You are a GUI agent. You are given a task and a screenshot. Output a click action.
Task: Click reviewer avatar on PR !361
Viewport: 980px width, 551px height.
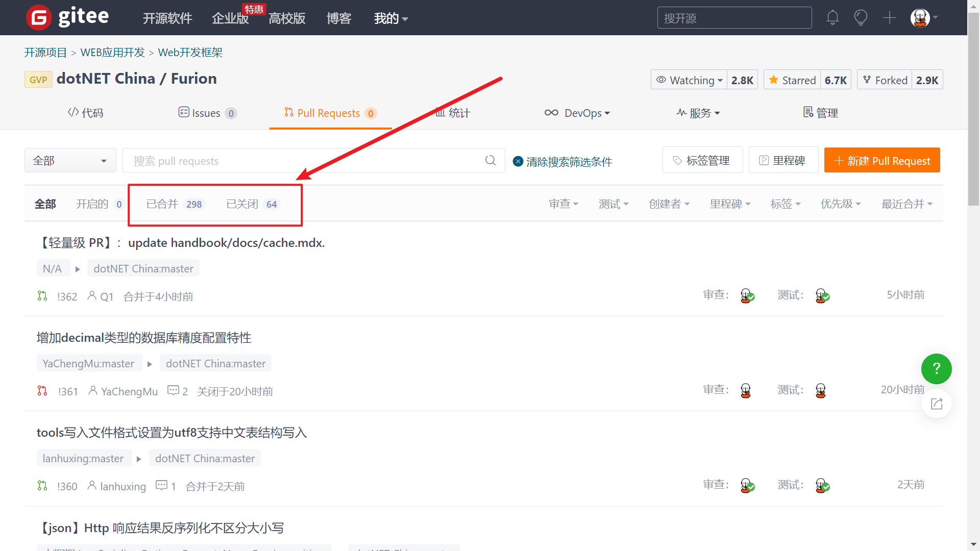pyautogui.click(x=746, y=391)
